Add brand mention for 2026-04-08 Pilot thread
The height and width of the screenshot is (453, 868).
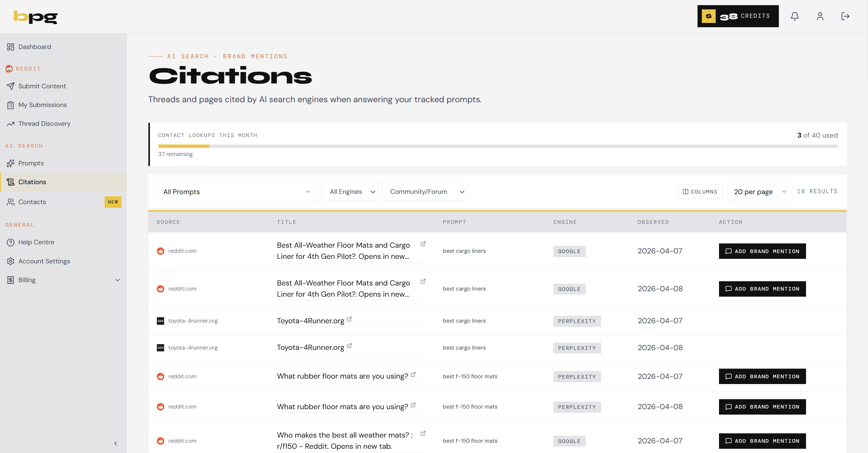762,289
